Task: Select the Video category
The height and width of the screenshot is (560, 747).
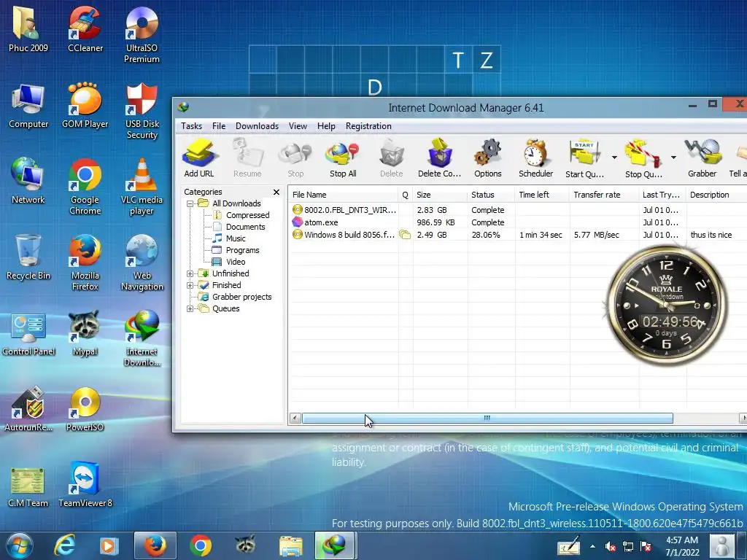Action: (236, 262)
